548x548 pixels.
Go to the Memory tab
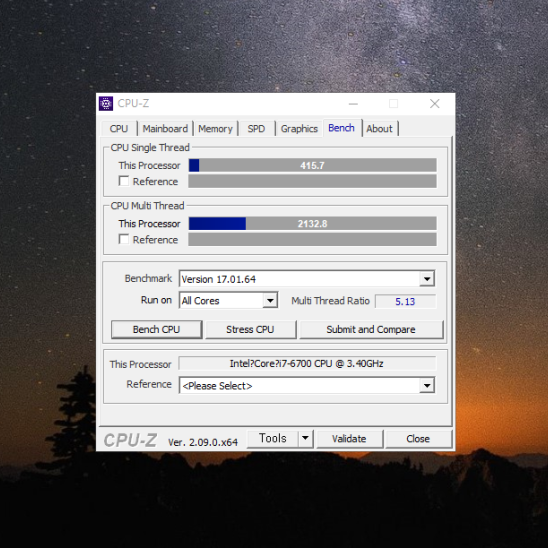pos(215,129)
